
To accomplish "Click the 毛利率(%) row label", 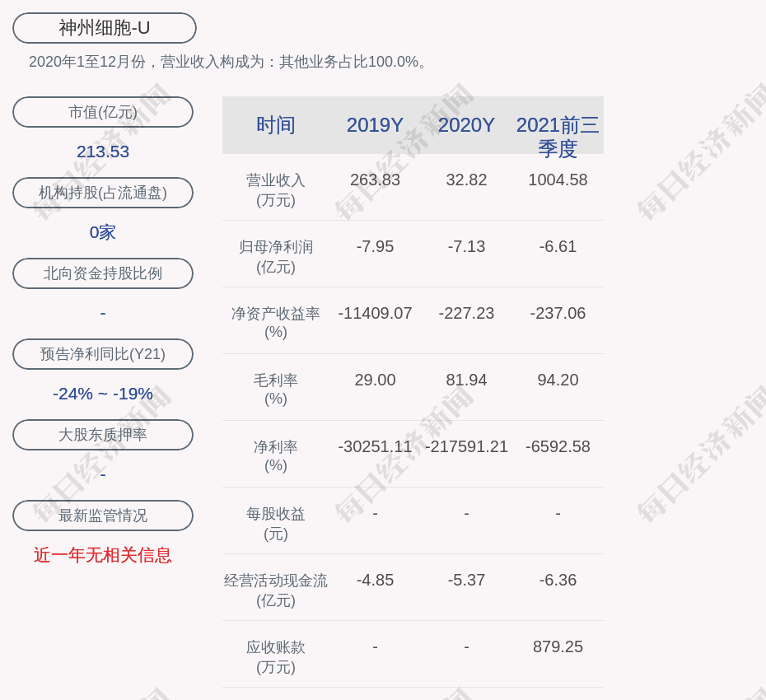I will point(276,390).
